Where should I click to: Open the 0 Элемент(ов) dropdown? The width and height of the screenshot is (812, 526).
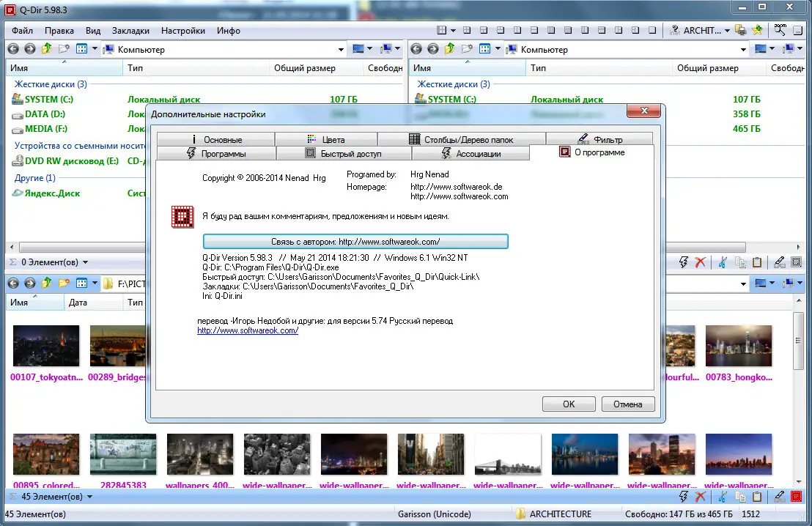(x=86, y=262)
